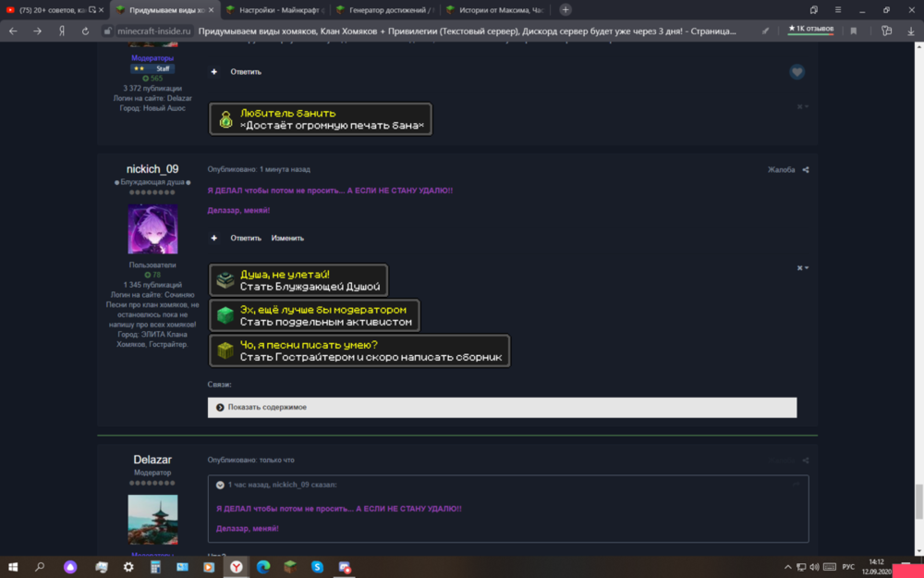Screen dimensions: 924x578
Task: Open Windows Start menu
Action: [12, 567]
